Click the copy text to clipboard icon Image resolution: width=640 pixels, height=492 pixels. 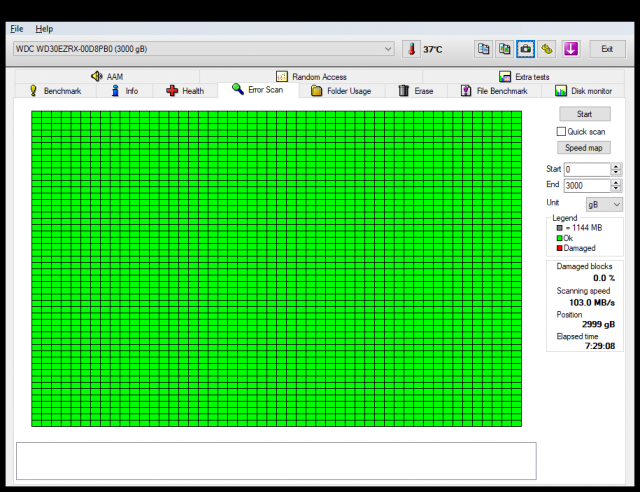click(x=483, y=48)
